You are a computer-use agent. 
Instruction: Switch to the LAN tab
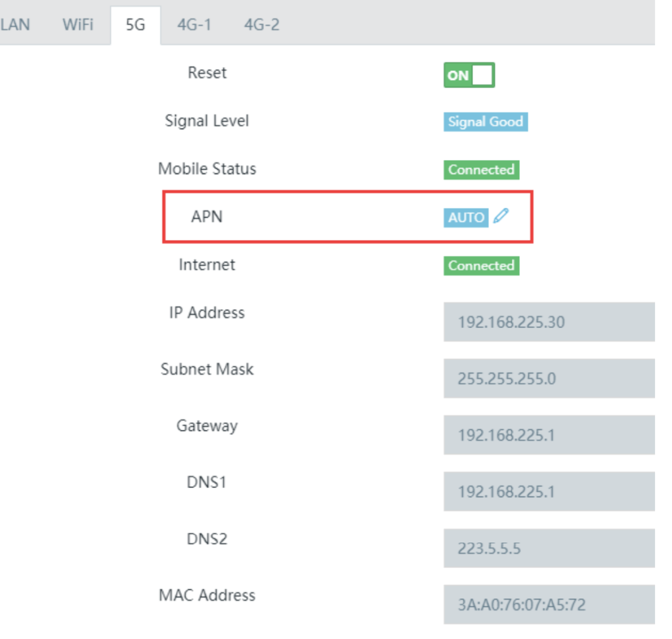tap(14, 25)
